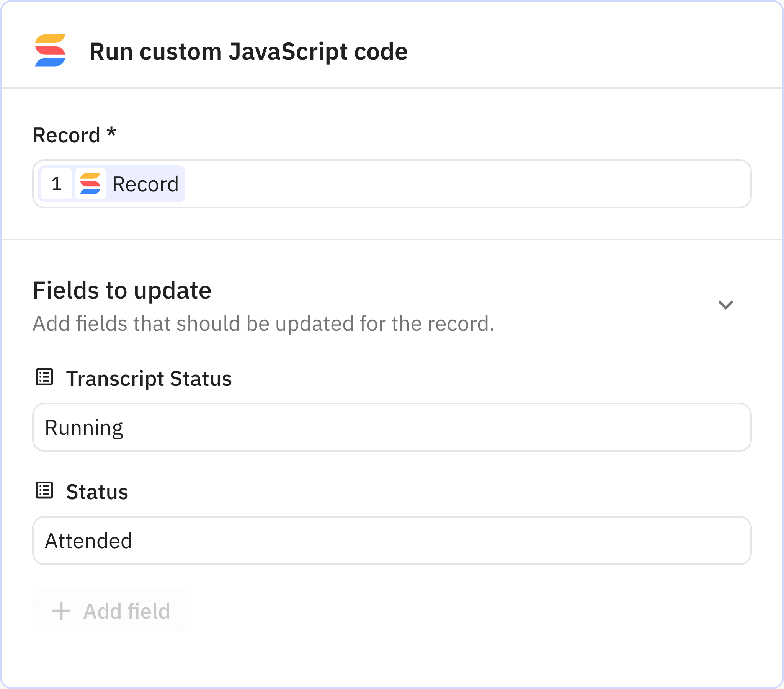Click the word 'Running' in Transcript Status
784x689 pixels.
84,428
